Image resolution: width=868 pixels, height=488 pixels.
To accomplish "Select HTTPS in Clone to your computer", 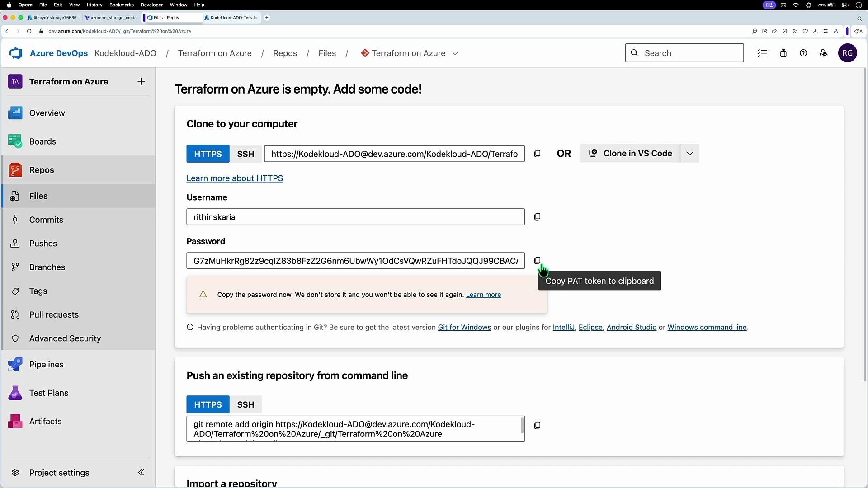I will point(208,154).
